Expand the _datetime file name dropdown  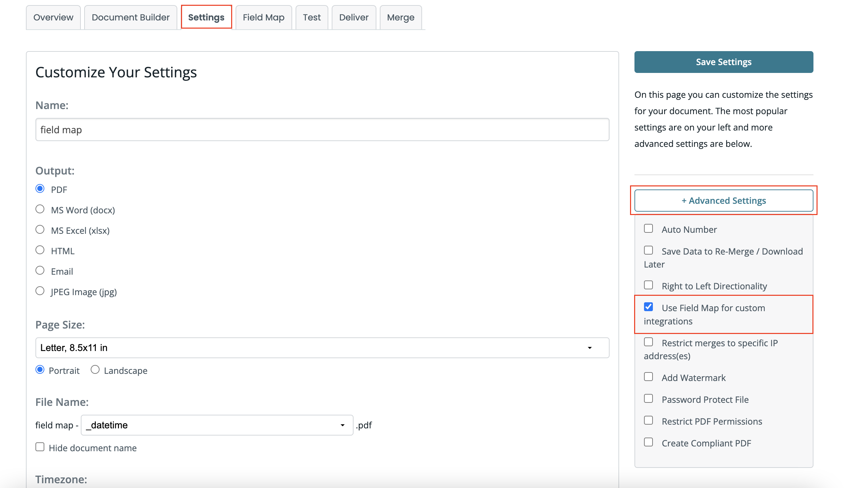342,425
